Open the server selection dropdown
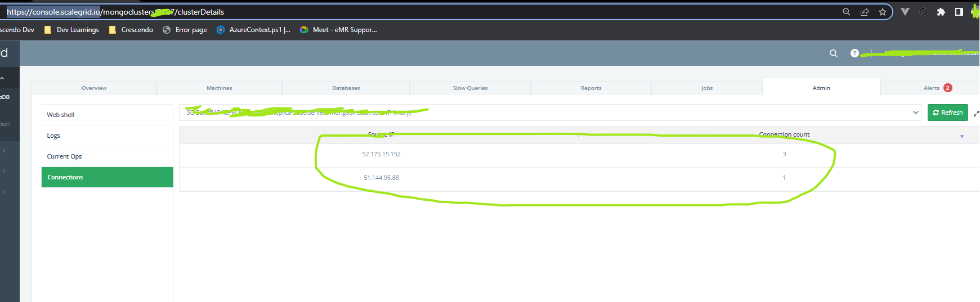 click(915, 112)
